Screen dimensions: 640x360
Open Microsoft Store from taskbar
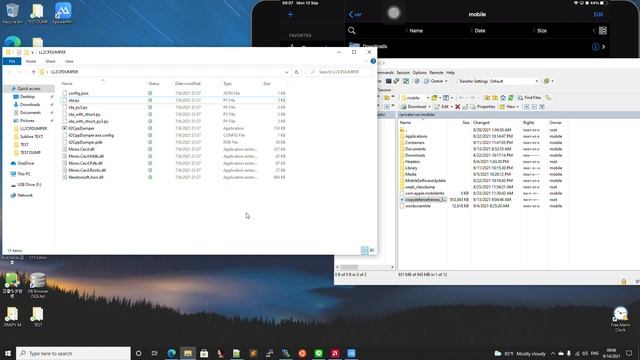[204, 353]
